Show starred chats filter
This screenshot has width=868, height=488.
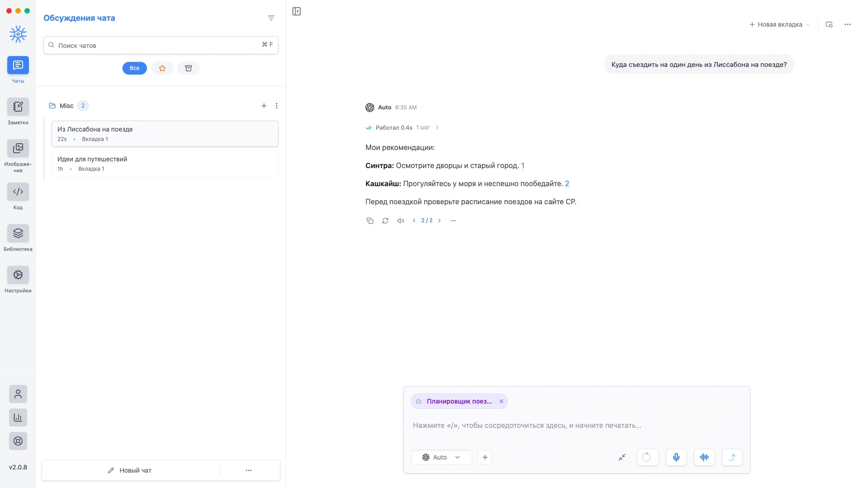[162, 68]
